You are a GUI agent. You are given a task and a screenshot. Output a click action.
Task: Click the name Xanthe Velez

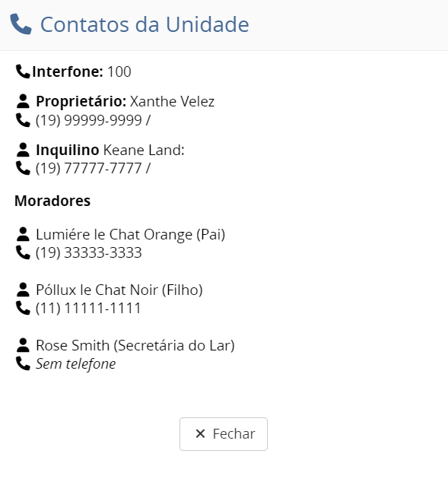coord(172,101)
